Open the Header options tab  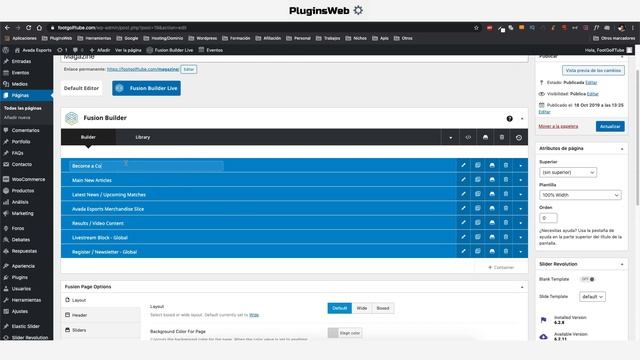click(x=100, y=315)
